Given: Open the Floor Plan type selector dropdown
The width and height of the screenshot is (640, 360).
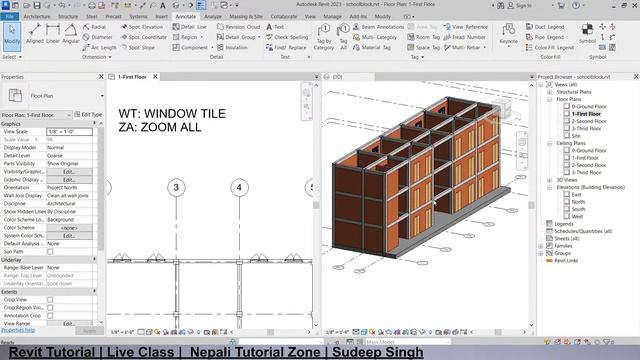Looking at the screenshot, I should [x=102, y=96].
